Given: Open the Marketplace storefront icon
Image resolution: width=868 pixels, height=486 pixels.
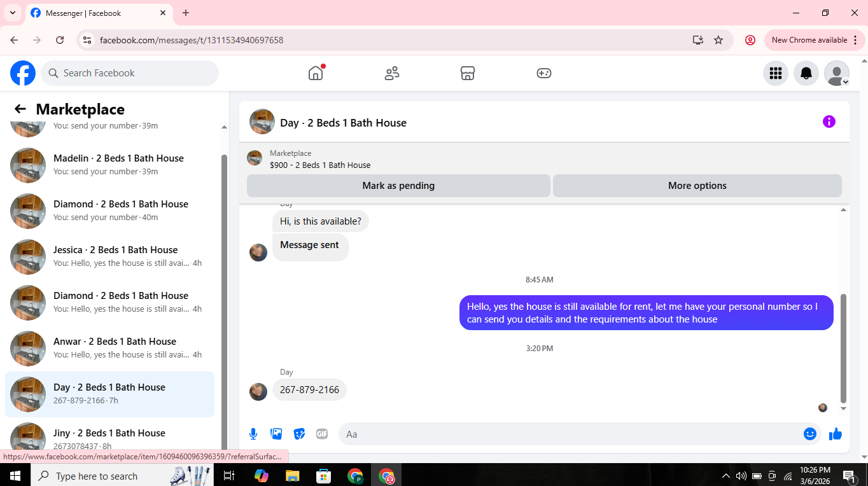Looking at the screenshot, I should (468, 73).
